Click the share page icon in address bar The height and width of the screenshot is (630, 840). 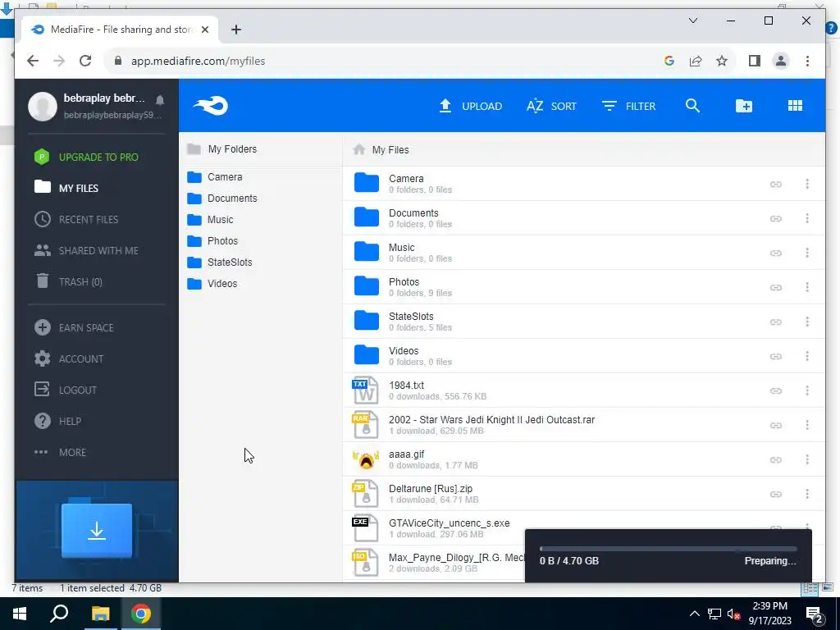click(696, 61)
